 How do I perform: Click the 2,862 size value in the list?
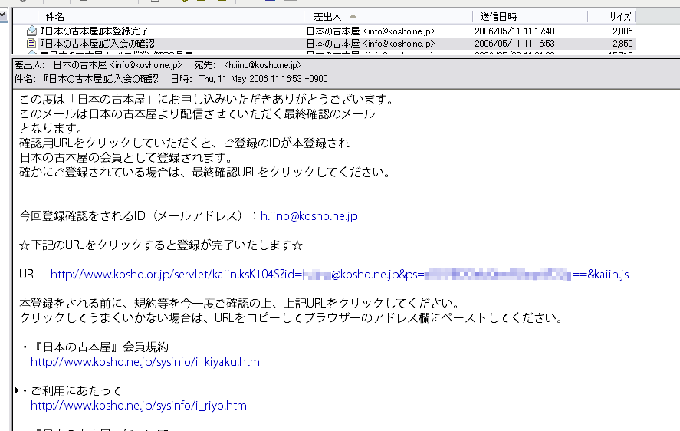[622, 44]
